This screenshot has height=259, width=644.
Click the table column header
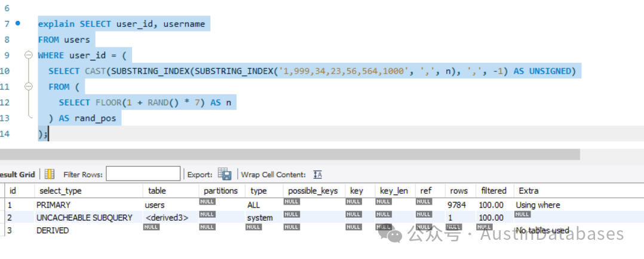[x=157, y=191]
